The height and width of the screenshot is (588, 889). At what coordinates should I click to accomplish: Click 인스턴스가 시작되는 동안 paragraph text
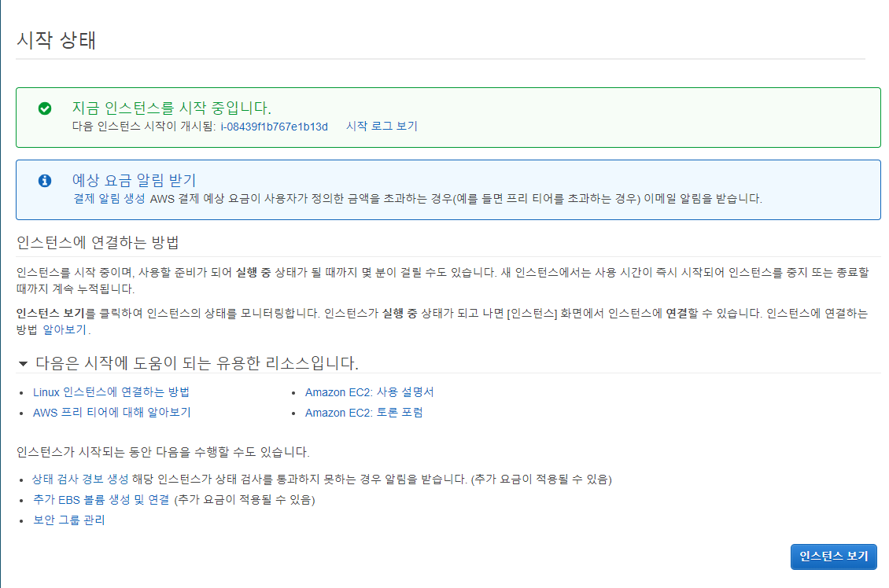coord(163,452)
